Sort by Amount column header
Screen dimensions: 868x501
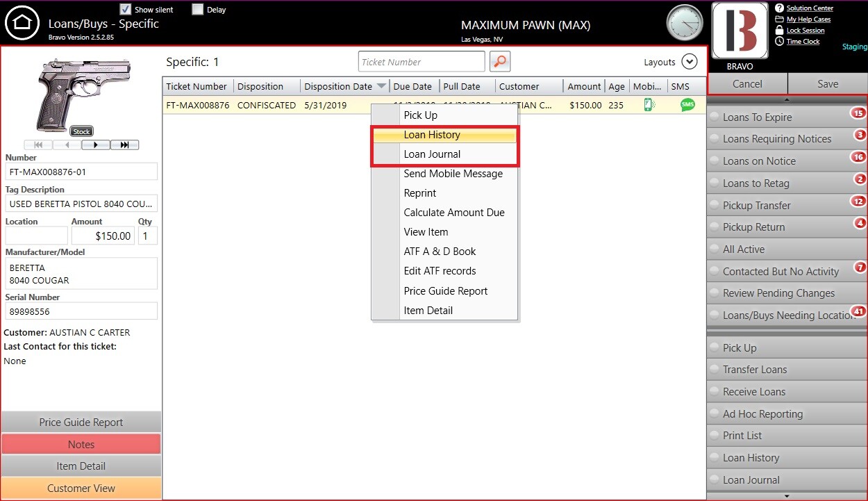[584, 86]
